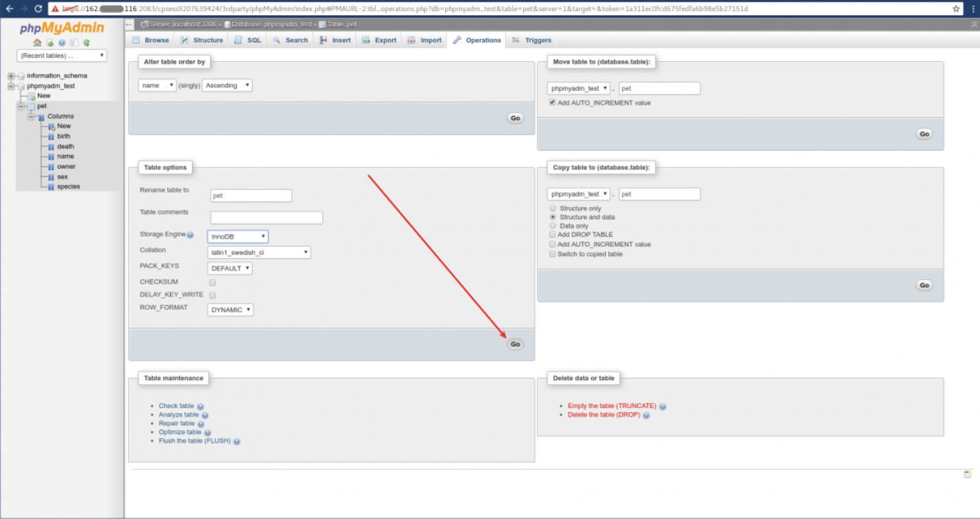This screenshot has width=980, height=519.
Task: Click the browser page reload icon
Action: [38, 9]
